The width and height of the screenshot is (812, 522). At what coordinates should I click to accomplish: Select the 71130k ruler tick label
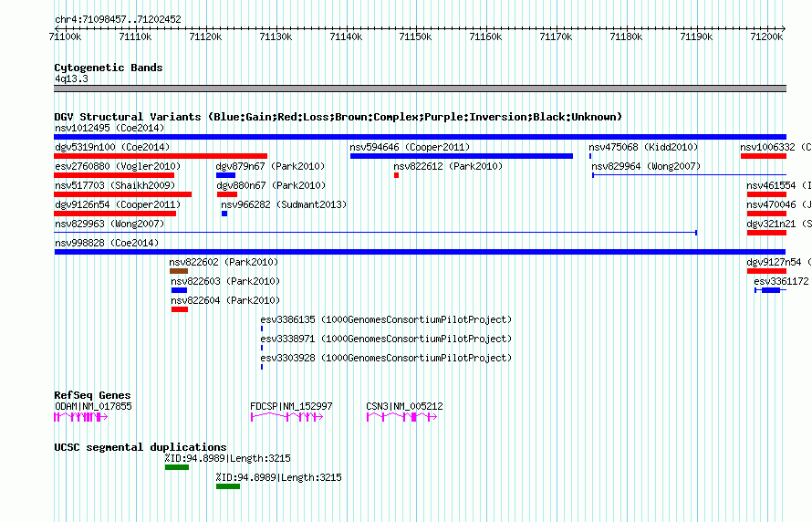pos(276,37)
